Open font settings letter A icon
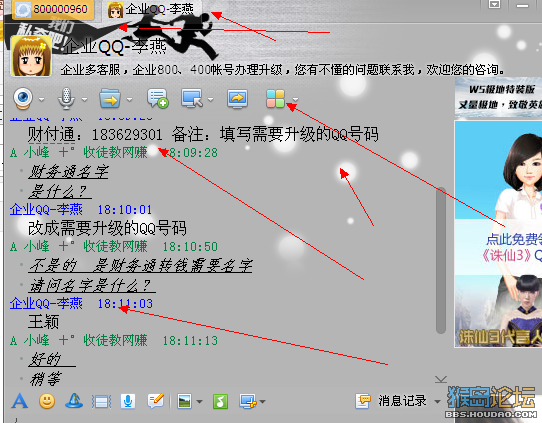The width and height of the screenshot is (542, 423). [19, 401]
